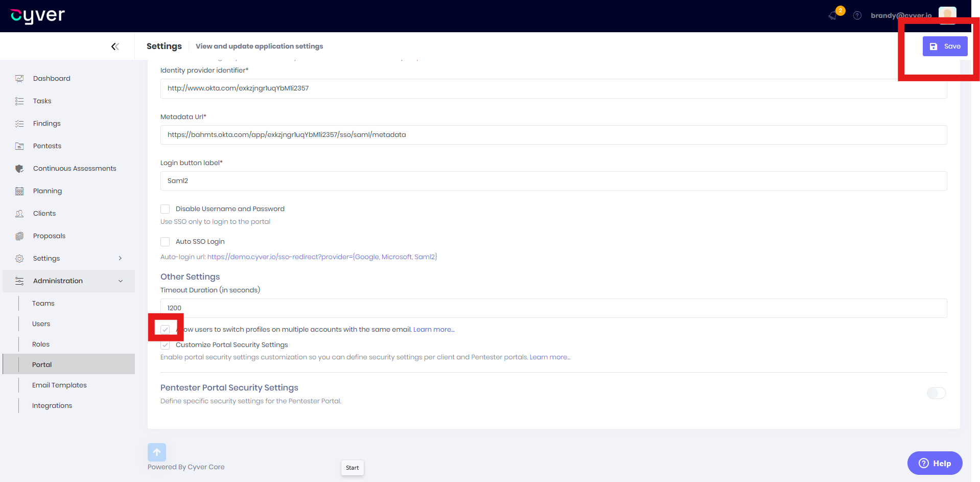Select Teams under Administration
The image size is (980, 482).
pyautogui.click(x=43, y=303)
